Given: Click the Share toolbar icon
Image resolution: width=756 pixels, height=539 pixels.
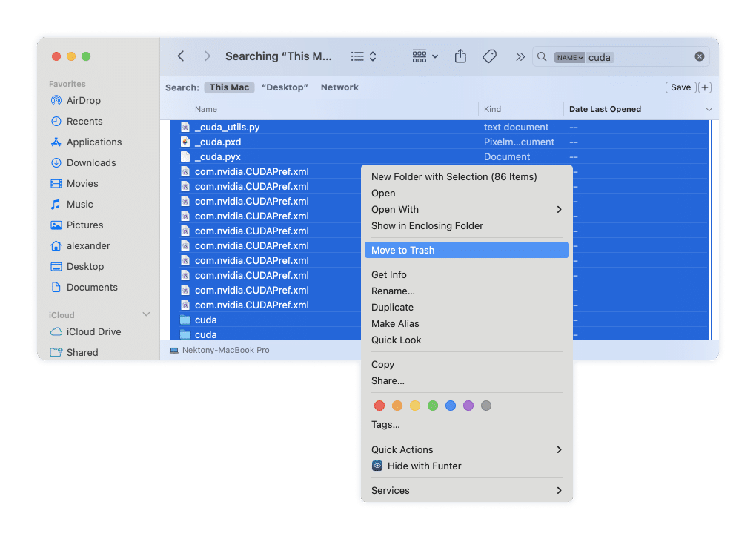Looking at the screenshot, I should [460, 56].
